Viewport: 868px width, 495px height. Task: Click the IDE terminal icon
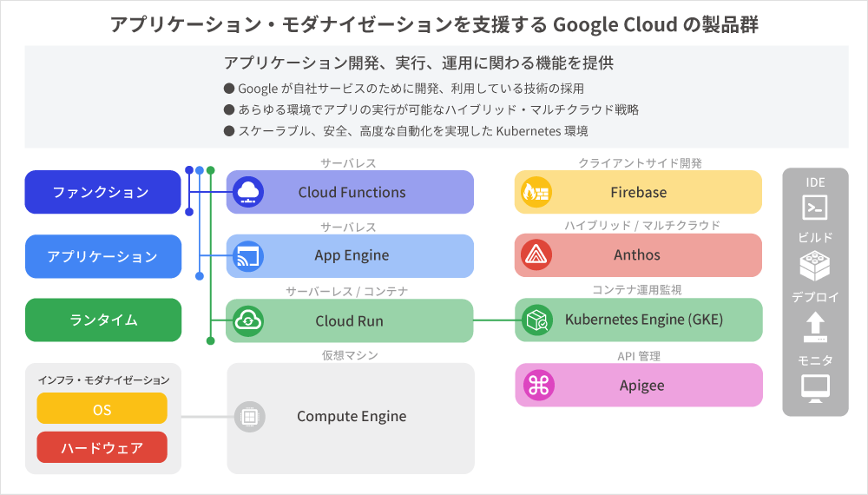[814, 208]
